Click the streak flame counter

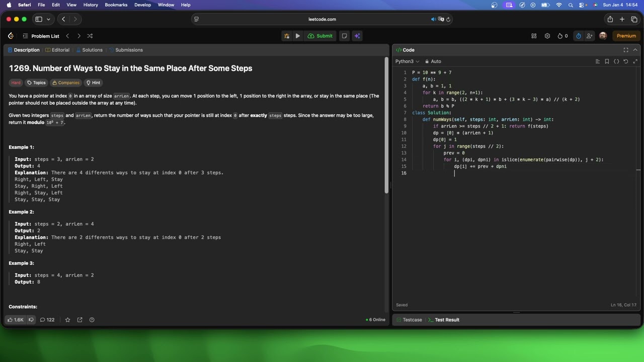pos(562,36)
